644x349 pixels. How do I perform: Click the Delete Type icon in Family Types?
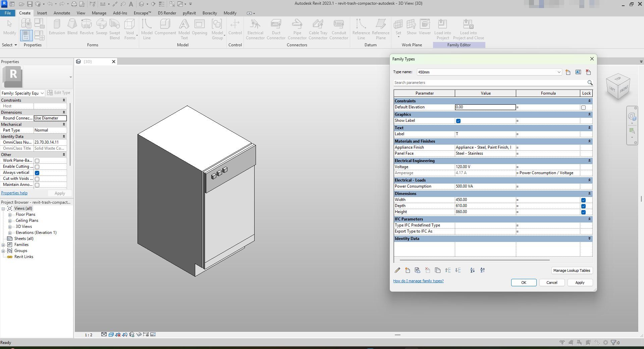pyautogui.click(x=588, y=72)
